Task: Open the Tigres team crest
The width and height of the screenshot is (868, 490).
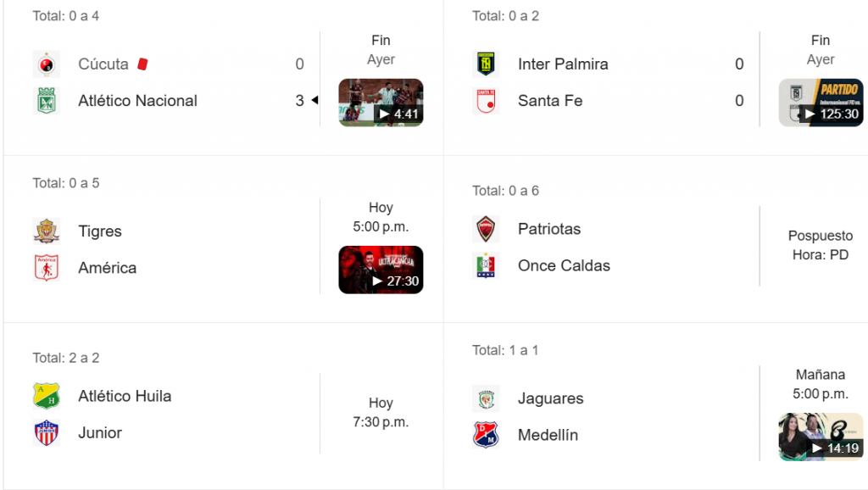Action: pos(47,231)
